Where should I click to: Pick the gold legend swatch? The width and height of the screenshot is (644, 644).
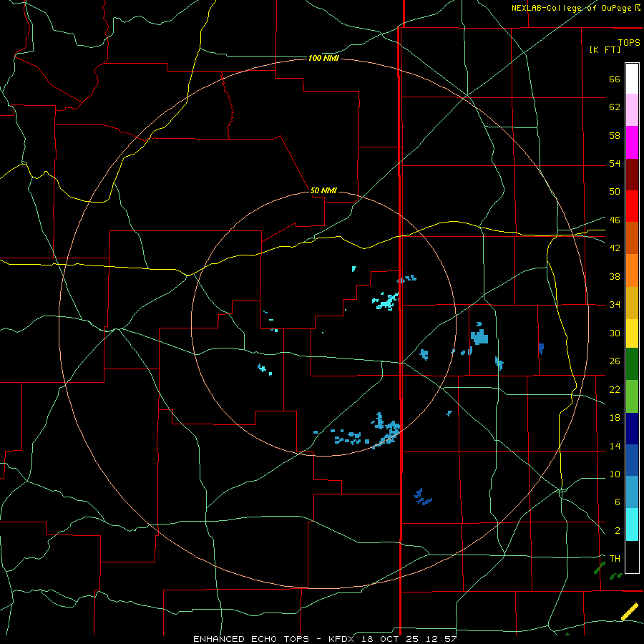632,303
